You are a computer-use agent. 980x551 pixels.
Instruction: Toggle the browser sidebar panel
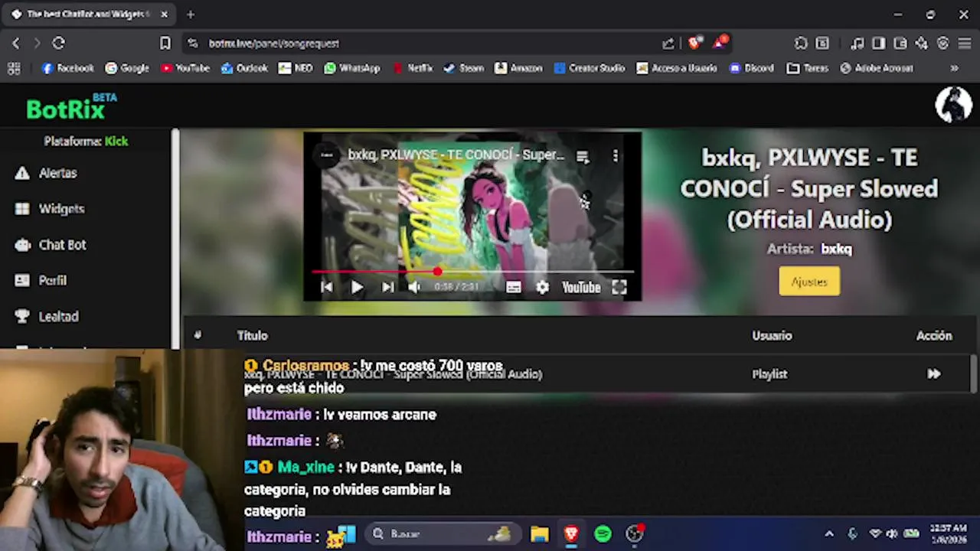click(879, 44)
